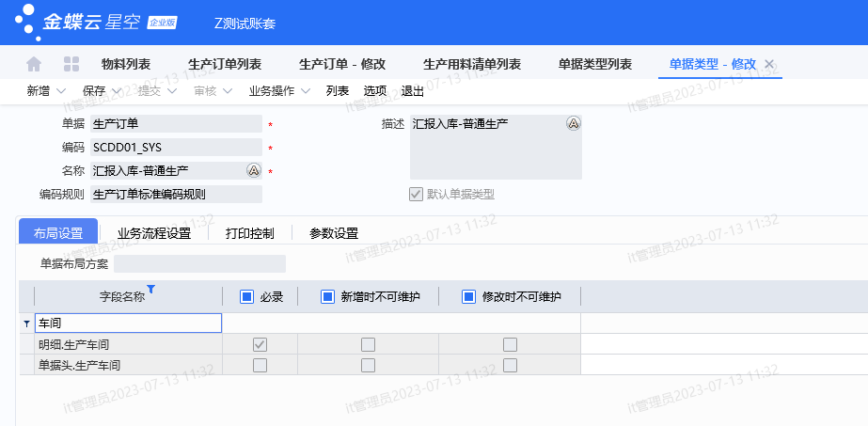The image size is (868, 426).
Task: Click the 单据布局方案 field
Action: pyautogui.click(x=200, y=264)
